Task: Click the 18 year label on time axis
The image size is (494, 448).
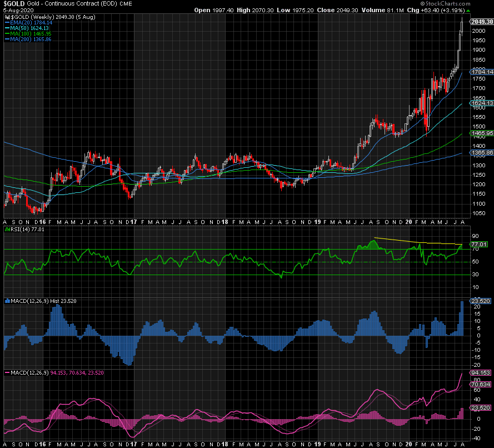Action: click(224, 222)
